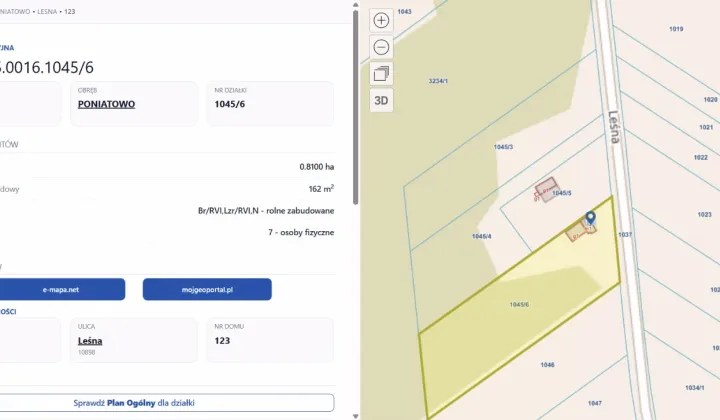Select parcel 1045/3 on the map
720x420 pixels.
tap(503, 147)
